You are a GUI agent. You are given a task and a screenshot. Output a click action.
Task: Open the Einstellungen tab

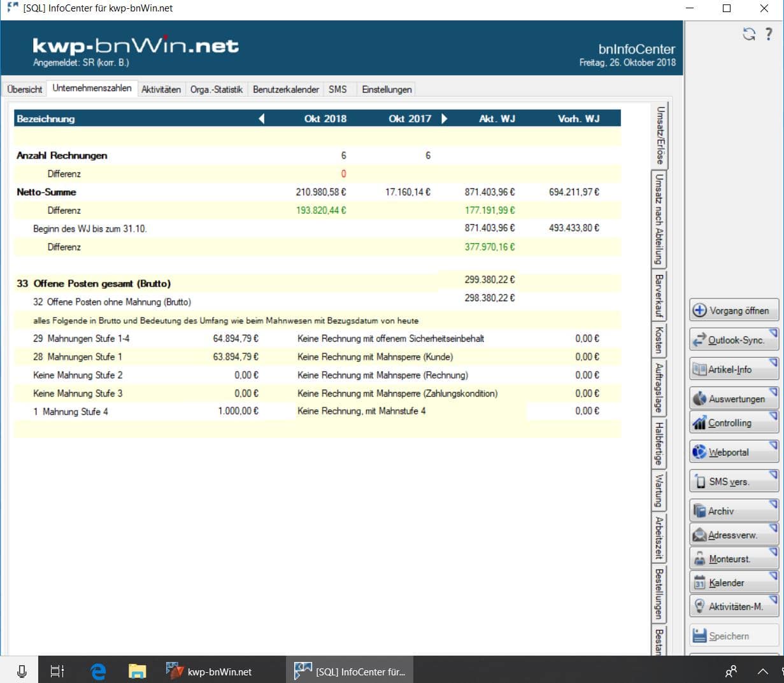click(x=387, y=89)
